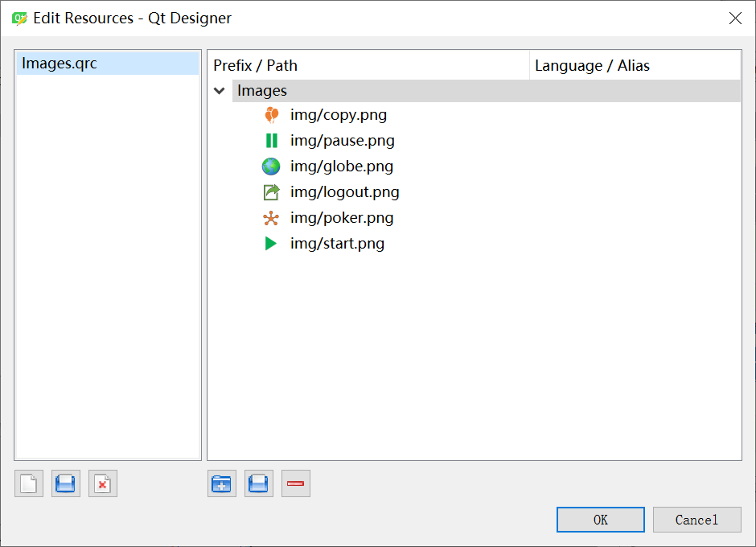Select the img/globe.png entry
Screen dimensions: 756x547
tap(341, 167)
